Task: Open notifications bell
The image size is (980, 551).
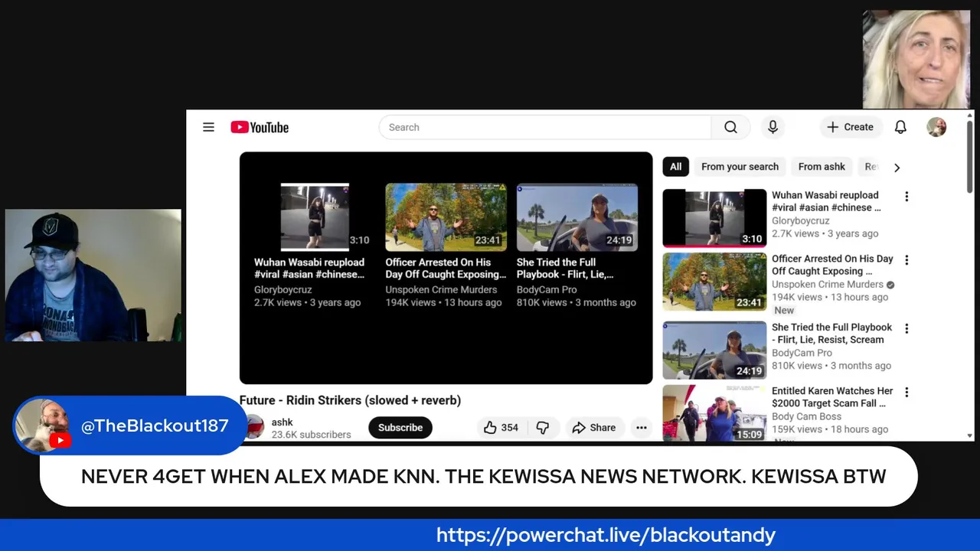Action: click(900, 127)
